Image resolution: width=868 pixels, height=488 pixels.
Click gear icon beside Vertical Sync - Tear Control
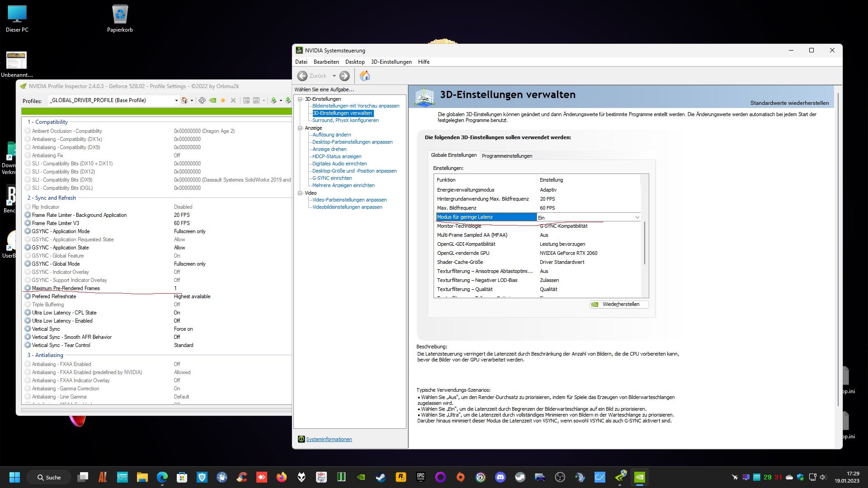pos(28,345)
